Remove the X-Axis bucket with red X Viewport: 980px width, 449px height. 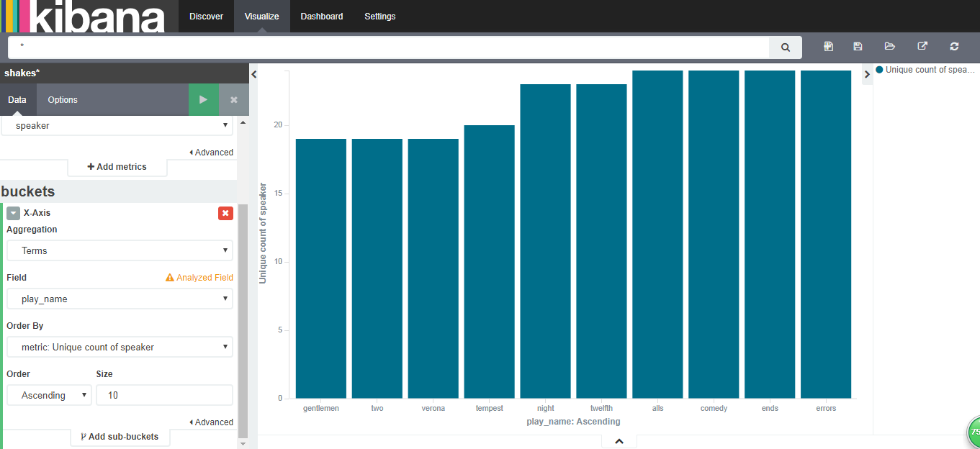point(225,213)
